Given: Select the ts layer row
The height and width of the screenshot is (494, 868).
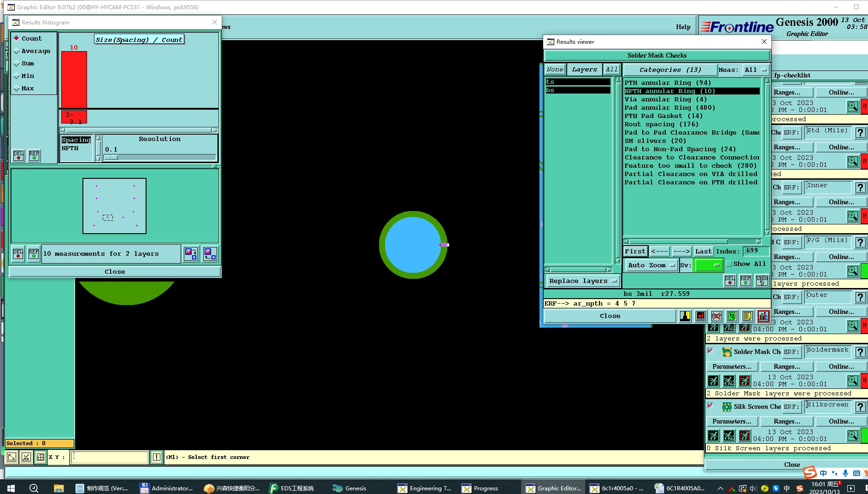Looking at the screenshot, I should click(578, 82).
